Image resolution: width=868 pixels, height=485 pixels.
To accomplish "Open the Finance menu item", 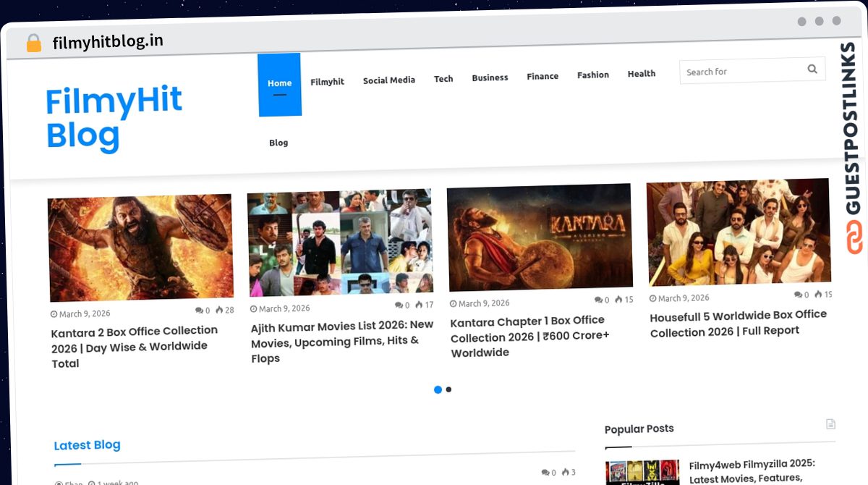I will pos(542,76).
